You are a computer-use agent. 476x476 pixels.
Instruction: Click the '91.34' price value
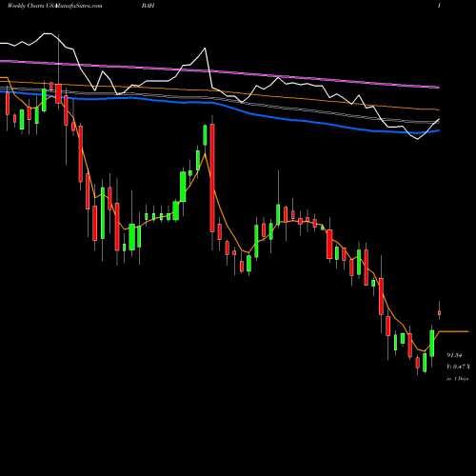click(x=454, y=355)
